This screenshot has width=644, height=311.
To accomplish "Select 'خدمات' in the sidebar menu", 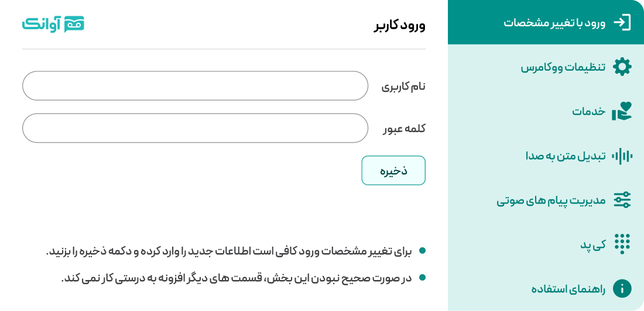I will [588, 111].
